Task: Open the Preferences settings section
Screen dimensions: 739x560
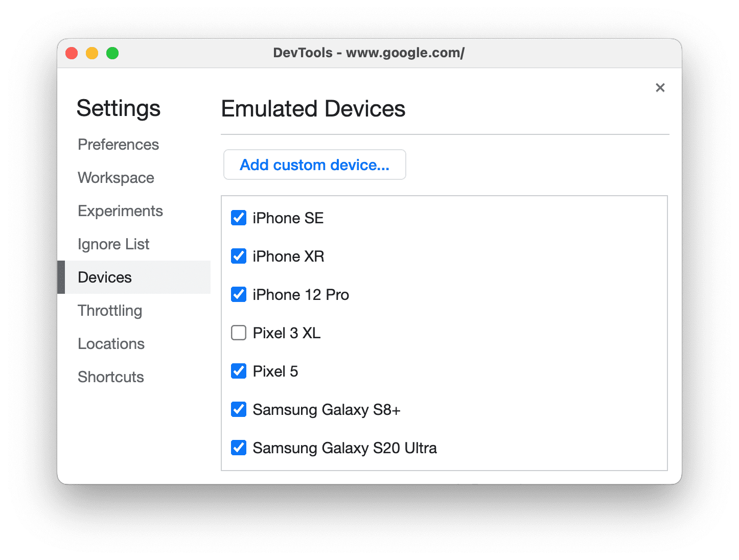Action: pyautogui.click(x=118, y=145)
